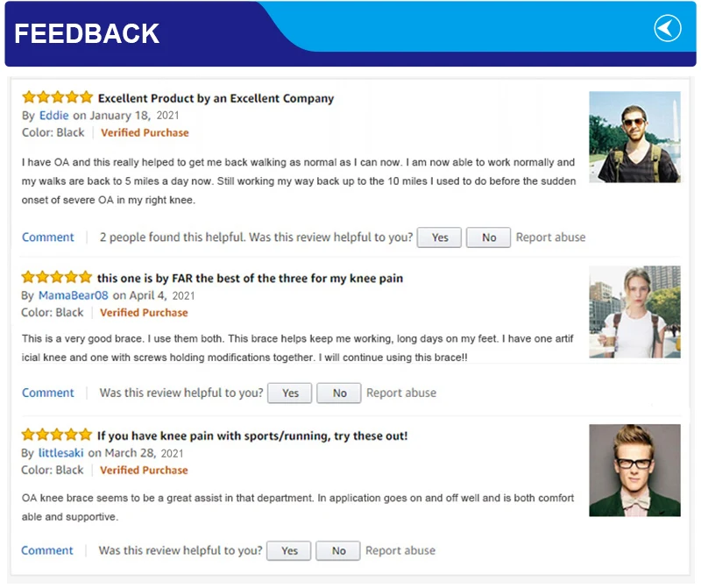Click star rating on MamaBear08's review
701x588 pixels.
tap(57, 278)
